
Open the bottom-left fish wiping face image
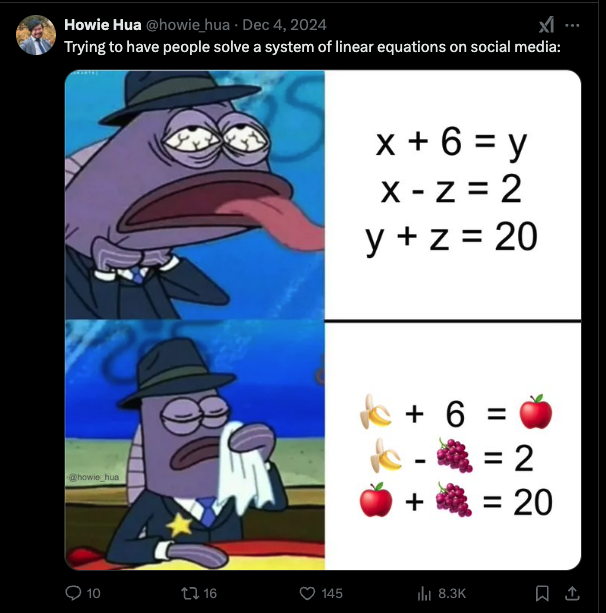point(195,445)
